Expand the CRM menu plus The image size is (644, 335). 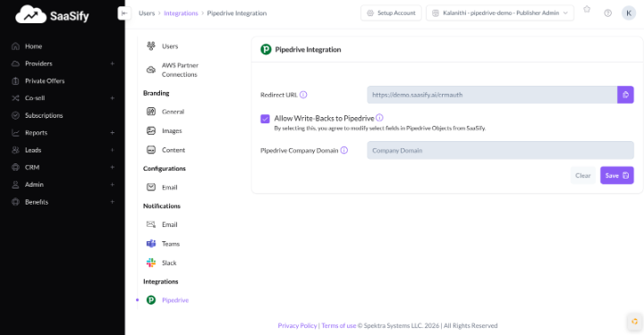[112, 167]
